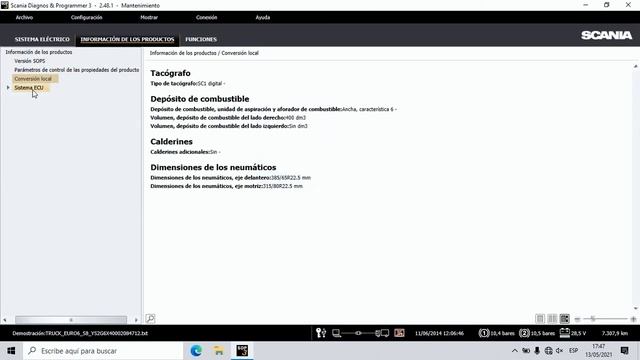Click the taskbar clock 17:47
The width and height of the screenshot is (640, 360).
click(x=598, y=346)
